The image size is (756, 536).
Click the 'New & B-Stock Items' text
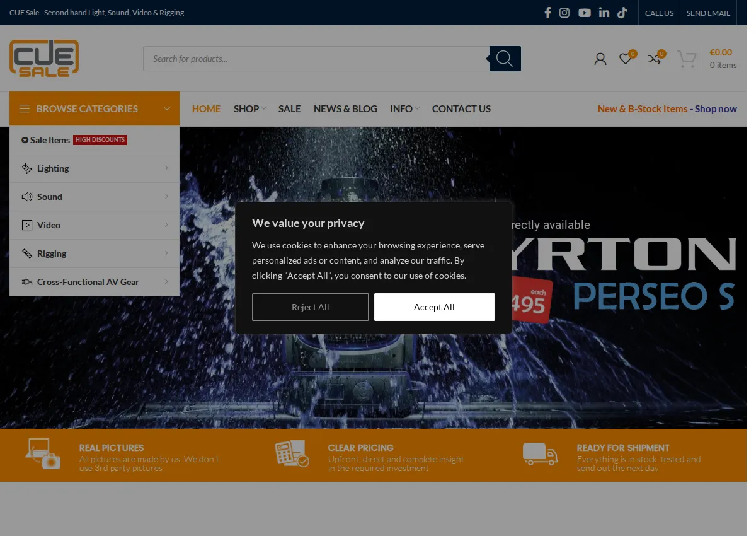coord(643,108)
